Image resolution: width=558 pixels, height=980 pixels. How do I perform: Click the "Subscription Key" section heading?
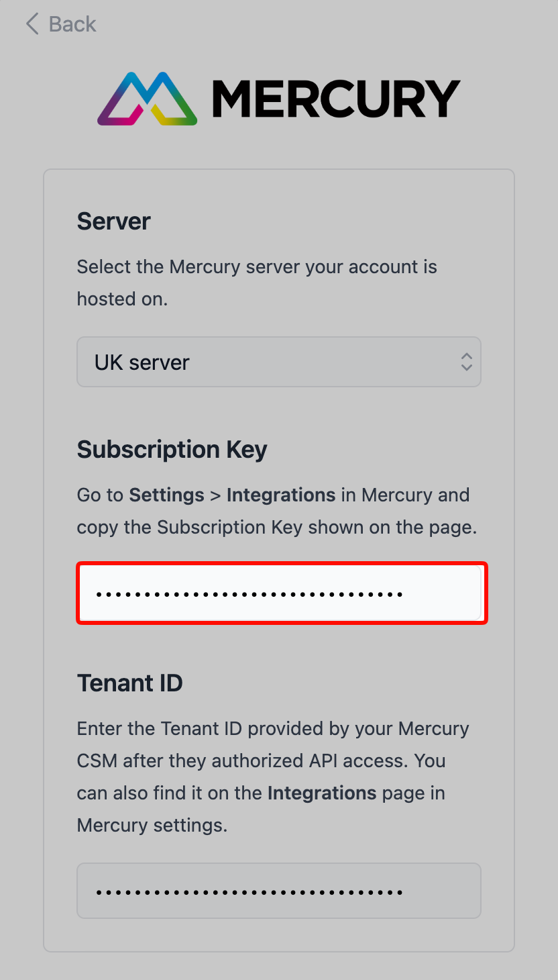(172, 449)
